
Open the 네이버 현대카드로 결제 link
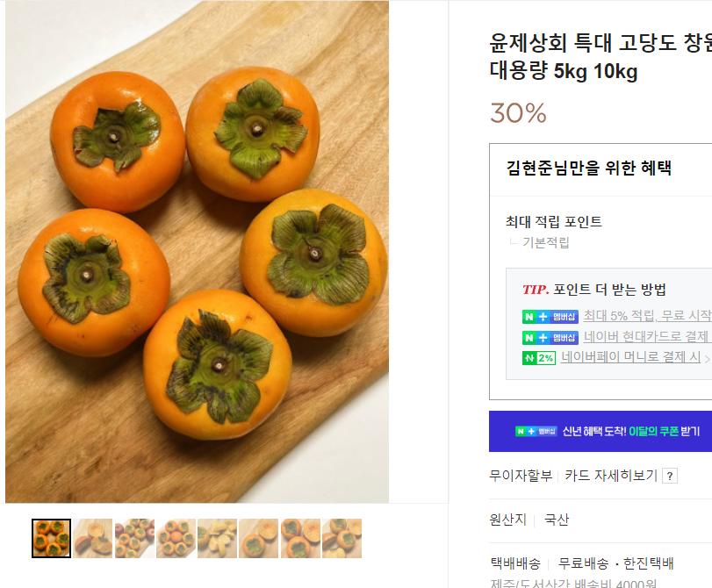646,337
